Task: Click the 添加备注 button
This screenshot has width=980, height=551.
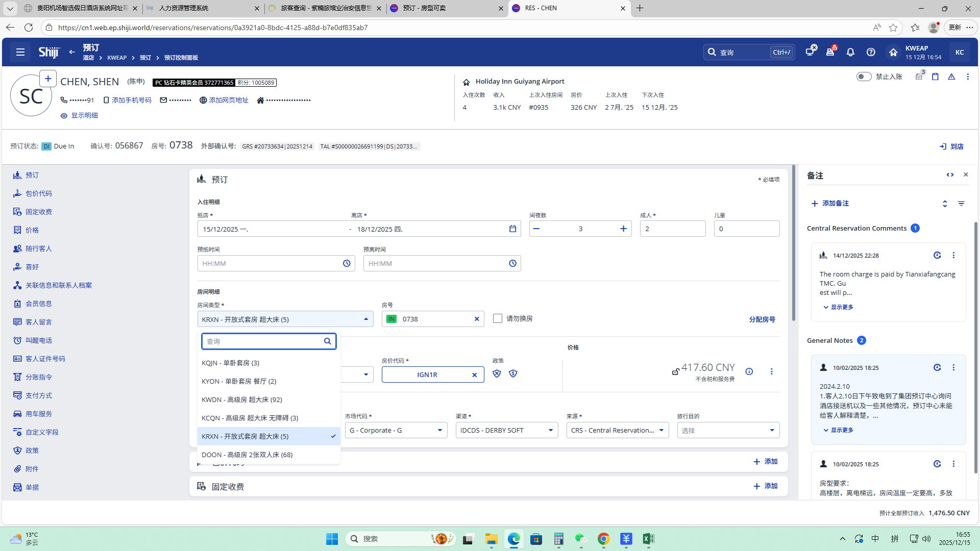Action: [x=830, y=204]
